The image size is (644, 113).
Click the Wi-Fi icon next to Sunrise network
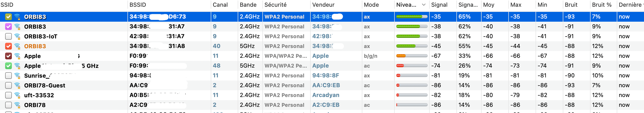tap(17, 76)
